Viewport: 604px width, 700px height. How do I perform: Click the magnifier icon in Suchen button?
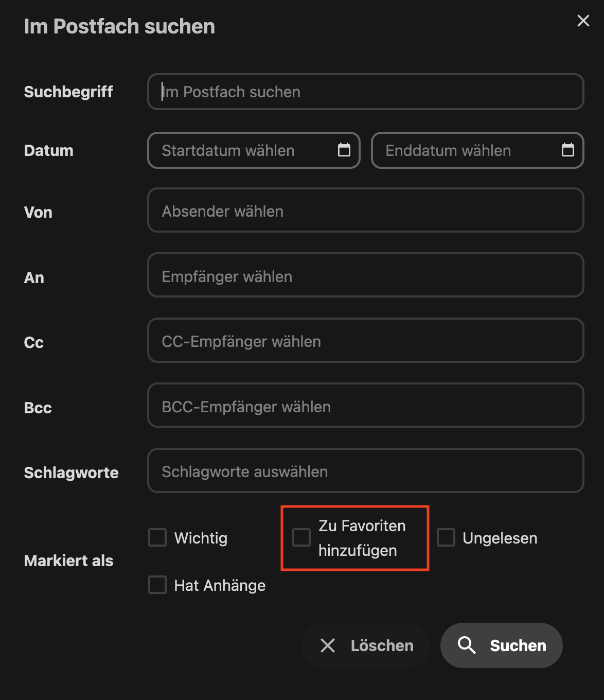[467, 645]
